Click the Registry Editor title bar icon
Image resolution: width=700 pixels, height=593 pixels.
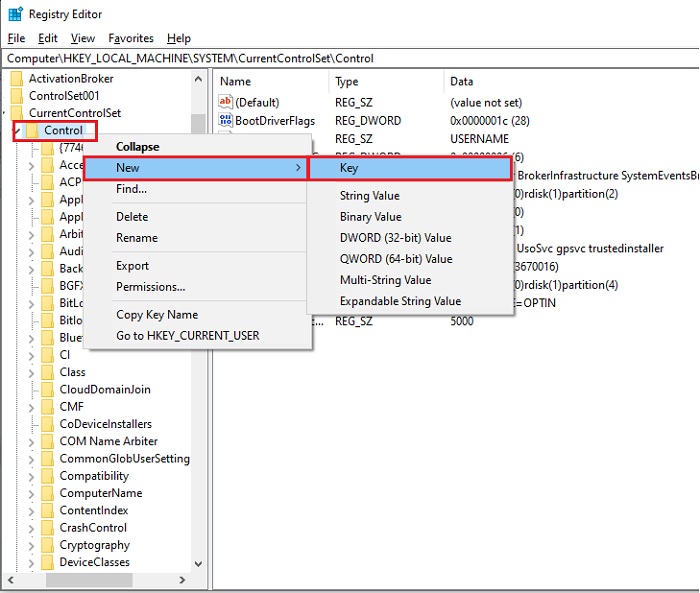(x=15, y=14)
